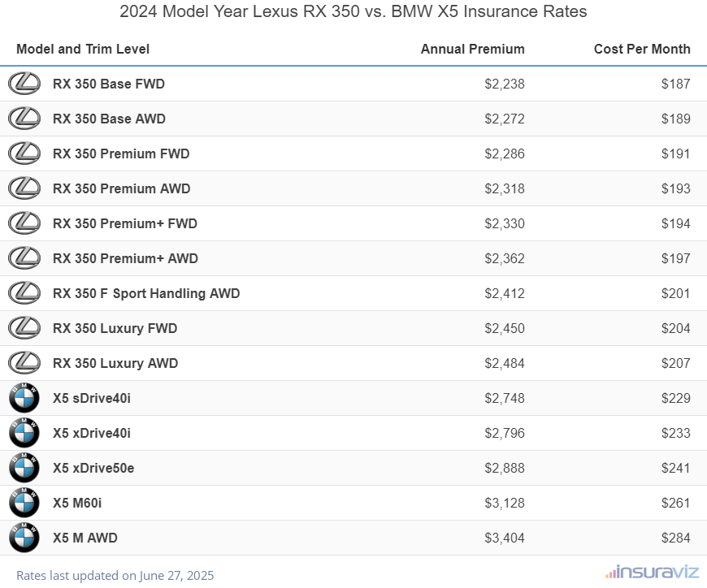Click the Insuraviz logo

[652, 573]
